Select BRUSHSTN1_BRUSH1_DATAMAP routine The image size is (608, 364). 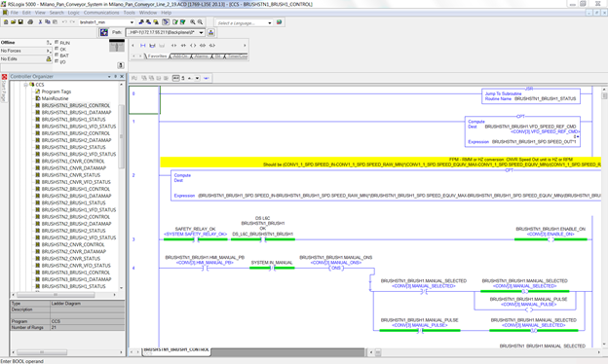coord(76,113)
